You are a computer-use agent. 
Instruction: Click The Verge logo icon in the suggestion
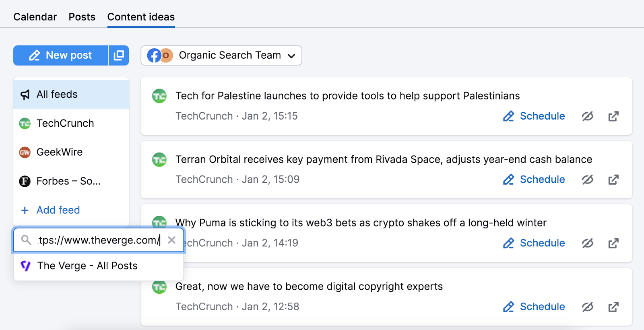click(x=26, y=266)
